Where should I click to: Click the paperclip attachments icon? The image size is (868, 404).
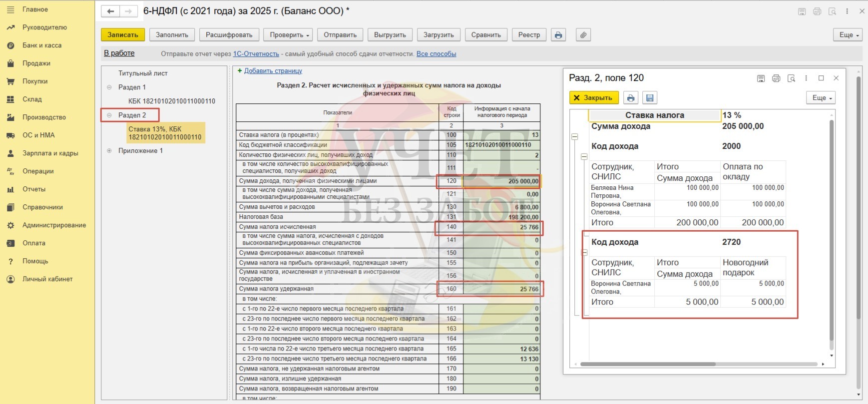(x=583, y=35)
